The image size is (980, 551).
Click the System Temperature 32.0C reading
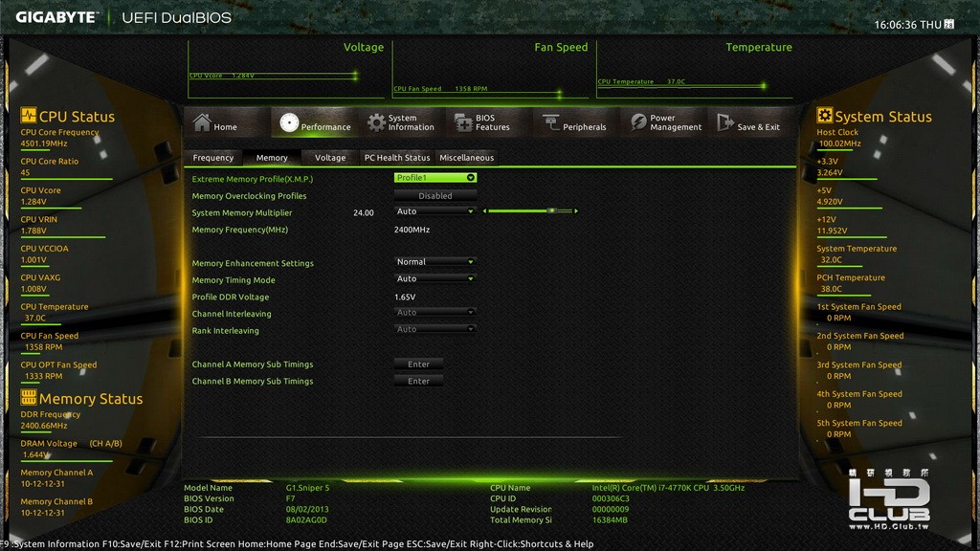(832, 260)
